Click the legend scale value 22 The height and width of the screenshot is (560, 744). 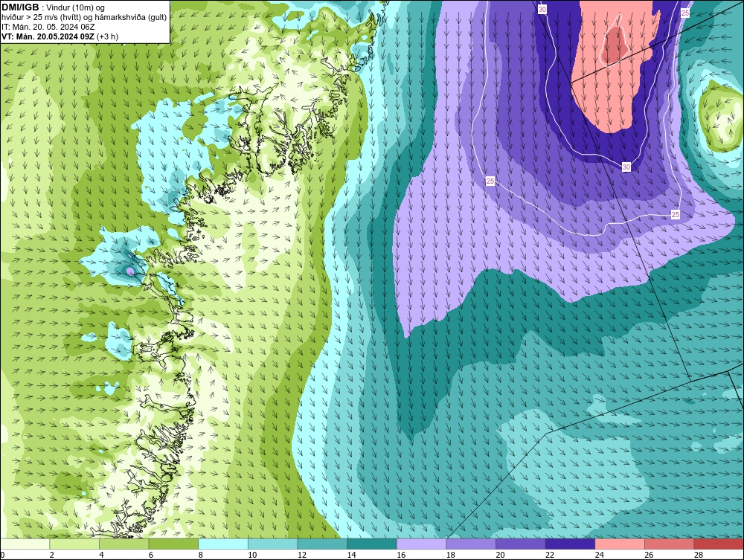click(550, 555)
